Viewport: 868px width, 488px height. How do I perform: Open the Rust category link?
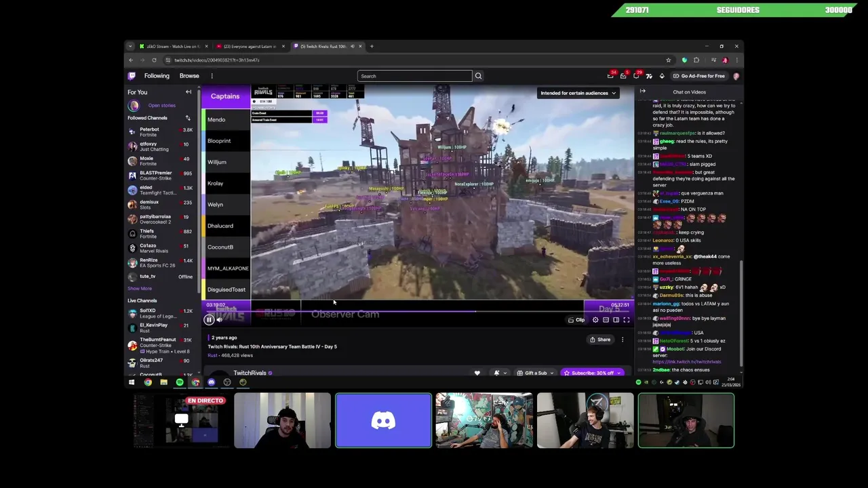(212, 355)
